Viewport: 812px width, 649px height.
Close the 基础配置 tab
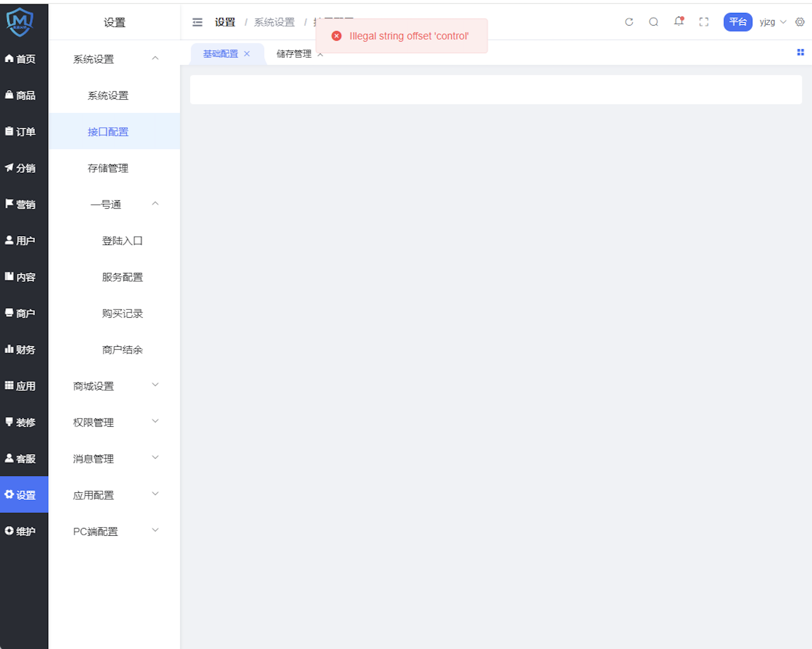tap(247, 54)
